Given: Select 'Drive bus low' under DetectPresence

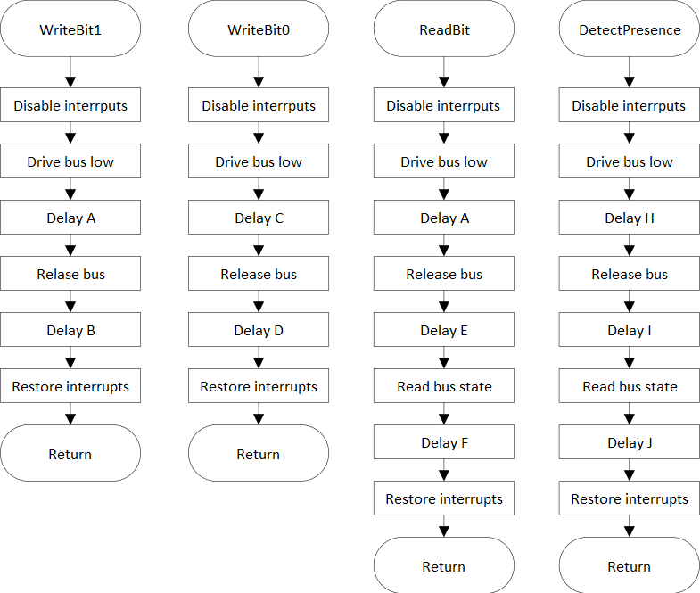Looking at the screenshot, I should [x=630, y=161].
